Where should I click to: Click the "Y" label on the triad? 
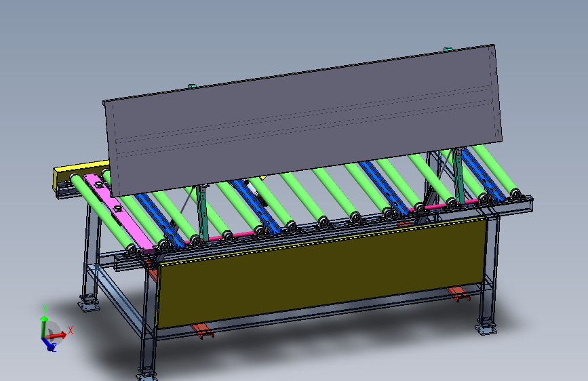(x=45, y=308)
